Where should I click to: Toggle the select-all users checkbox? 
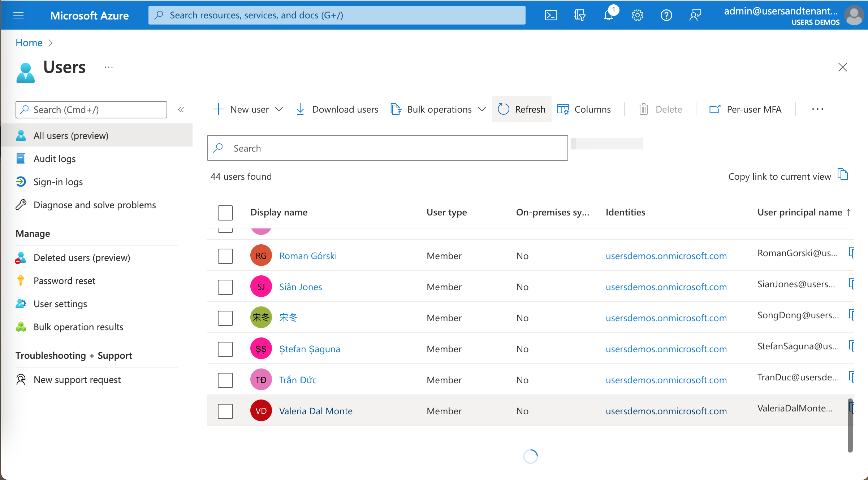(x=225, y=213)
